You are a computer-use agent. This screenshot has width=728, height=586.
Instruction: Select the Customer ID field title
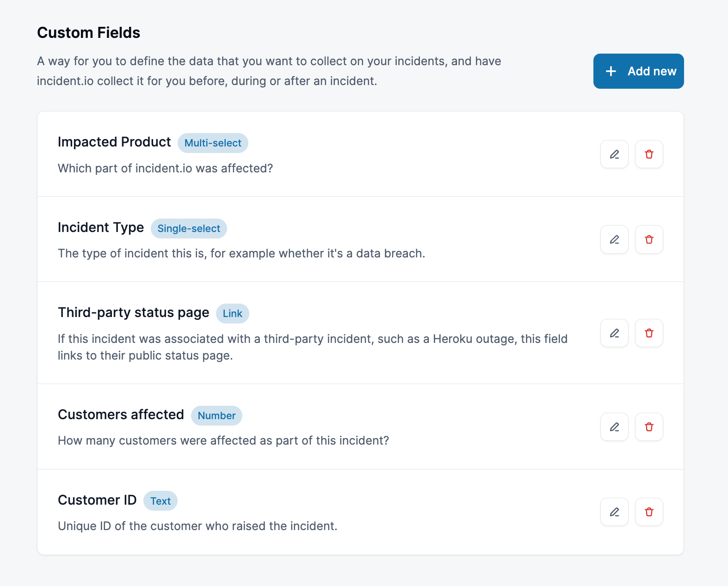point(97,500)
